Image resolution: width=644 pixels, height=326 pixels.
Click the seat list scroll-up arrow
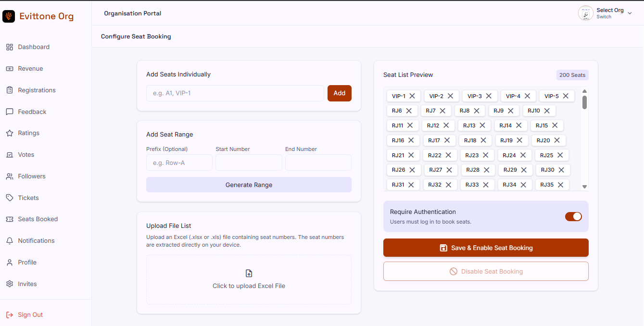pyautogui.click(x=584, y=91)
